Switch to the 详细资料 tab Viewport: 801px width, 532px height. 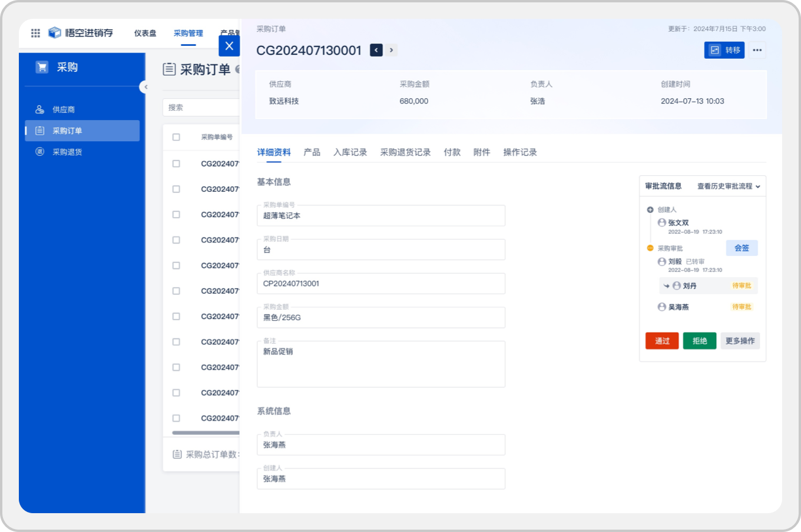point(274,152)
